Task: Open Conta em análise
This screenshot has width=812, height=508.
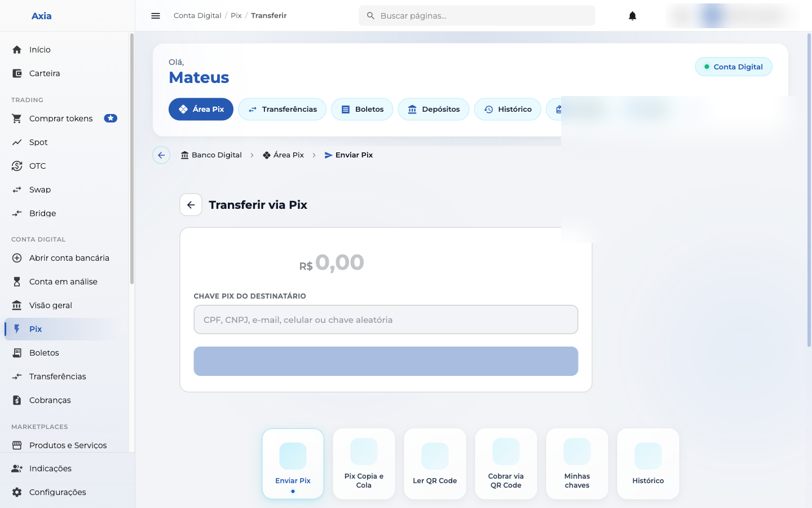Action: point(64,282)
